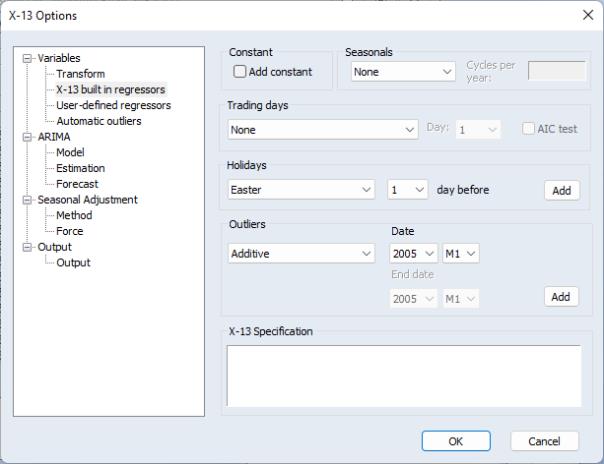Open the Trading days dropdown
The image size is (604, 464).
point(323,130)
